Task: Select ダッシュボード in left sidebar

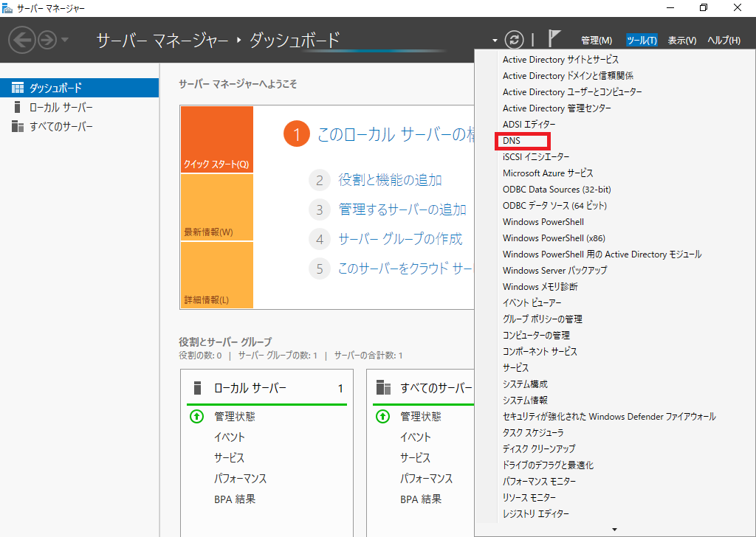Action: click(x=79, y=88)
